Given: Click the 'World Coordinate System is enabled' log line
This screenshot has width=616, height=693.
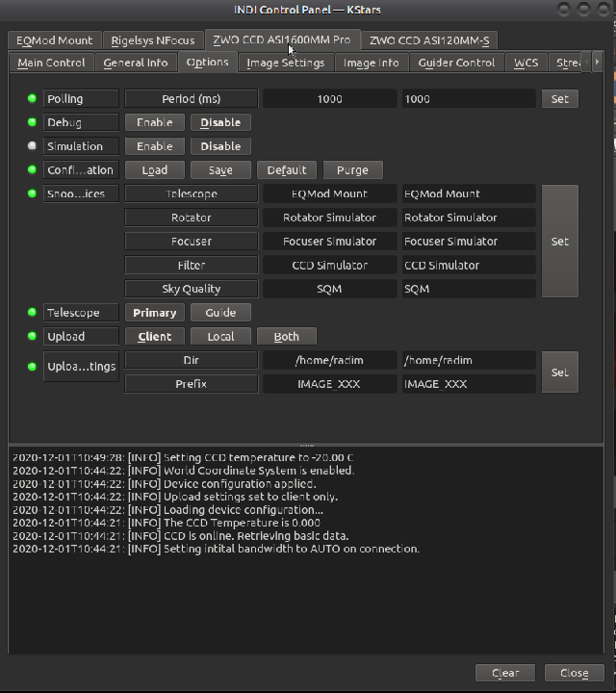Looking at the screenshot, I should pyautogui.click(x=184, y=471).
